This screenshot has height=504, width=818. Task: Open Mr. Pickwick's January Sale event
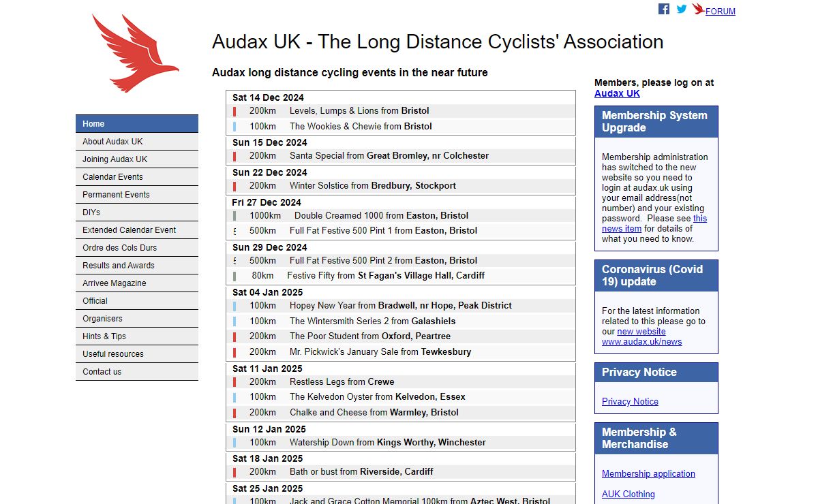point(401,352)
